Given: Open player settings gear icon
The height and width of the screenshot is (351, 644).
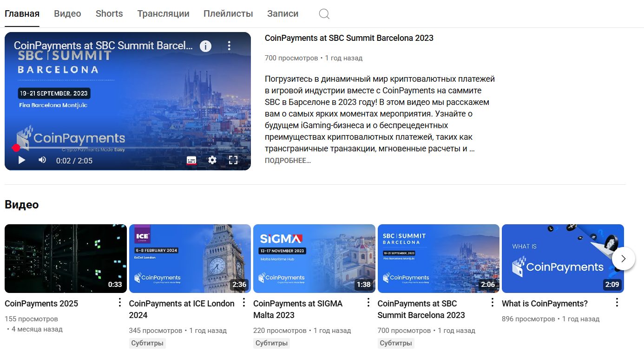Looking at the screenshot, I should [x=212, y=160].
